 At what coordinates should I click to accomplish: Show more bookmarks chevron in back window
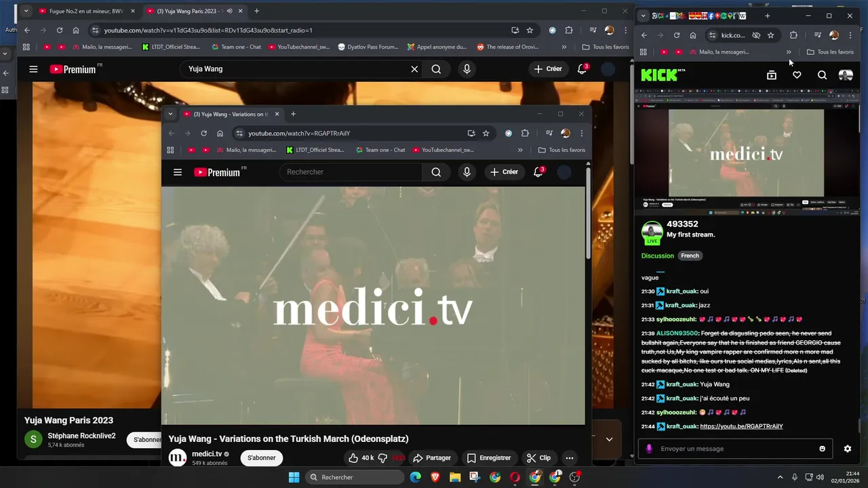tap(564, 47)
